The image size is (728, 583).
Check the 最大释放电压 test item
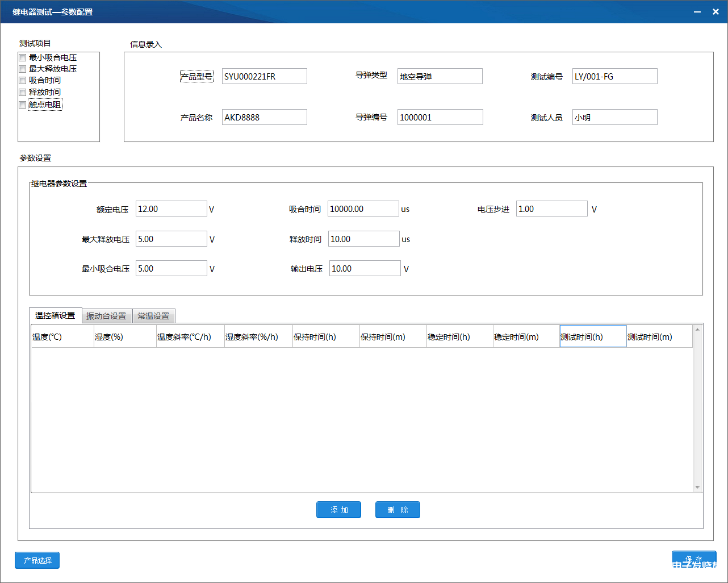[x=23, y=69]
